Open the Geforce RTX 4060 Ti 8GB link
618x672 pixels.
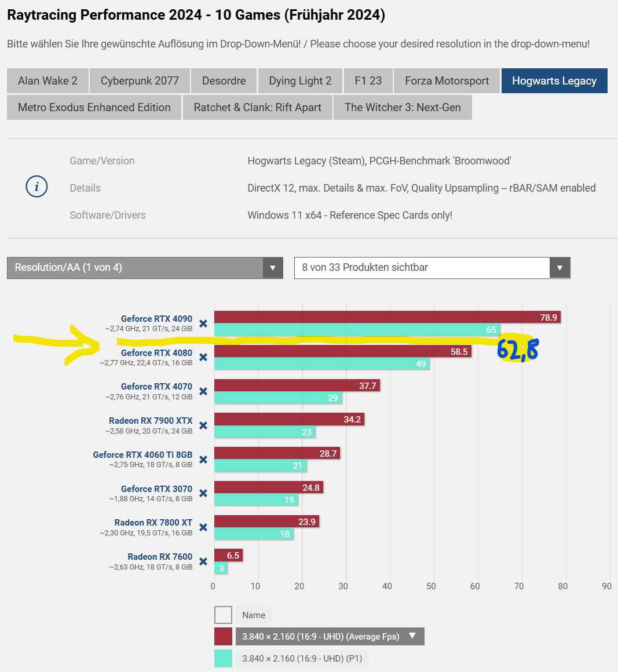pos(143,455)
